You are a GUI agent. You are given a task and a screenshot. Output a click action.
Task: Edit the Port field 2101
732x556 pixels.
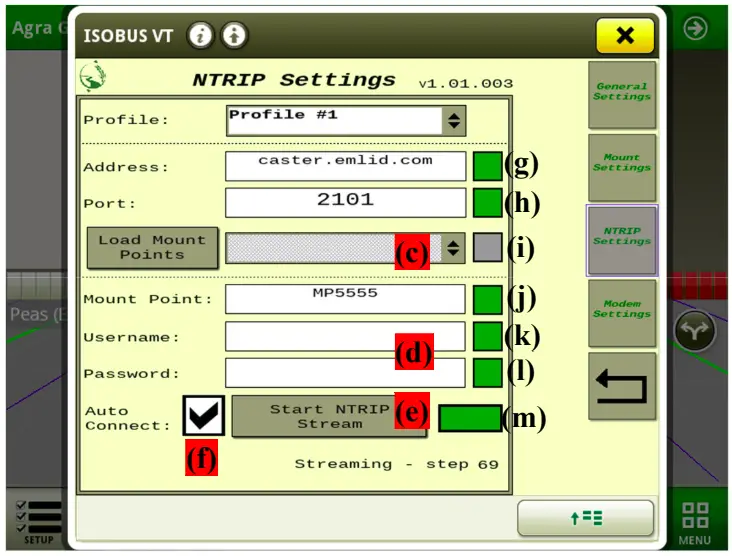coord(345,203)
